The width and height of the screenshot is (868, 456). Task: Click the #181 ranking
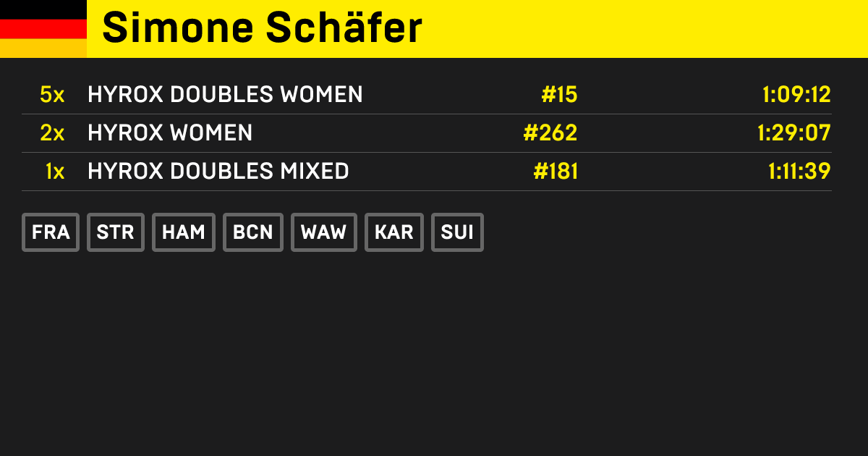pos(556,172)
